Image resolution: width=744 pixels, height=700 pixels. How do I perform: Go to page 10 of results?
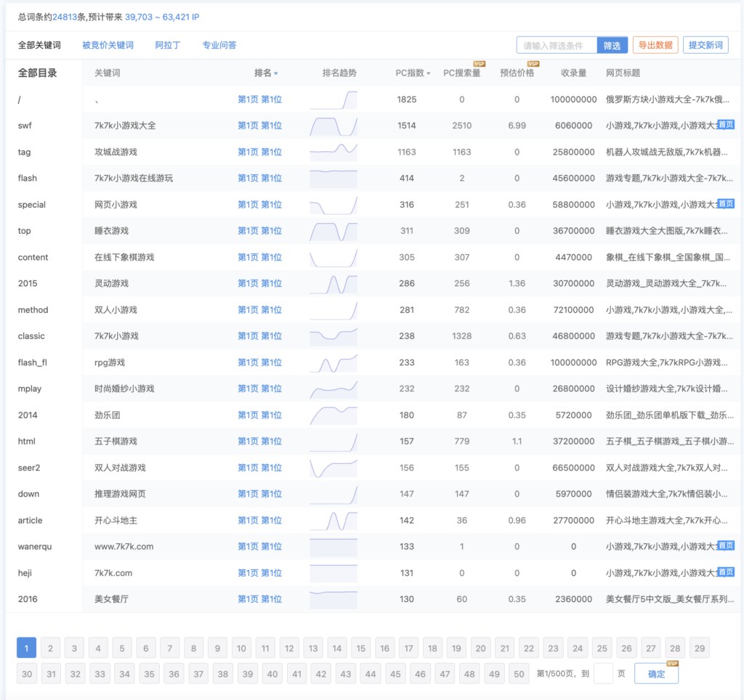[241, 648]
